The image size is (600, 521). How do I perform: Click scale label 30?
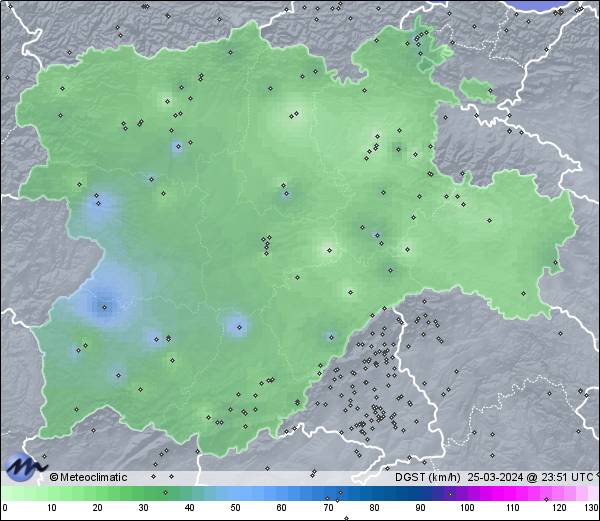(143, 507)
